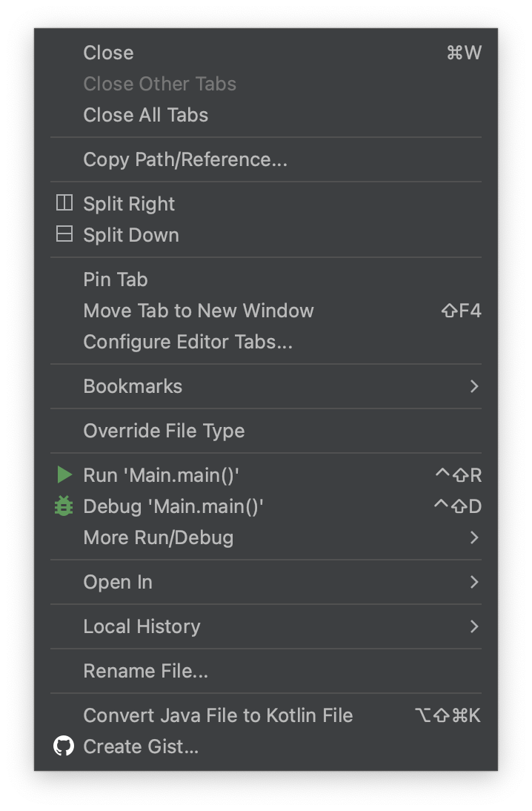Choose Close All Tabs

266,115
